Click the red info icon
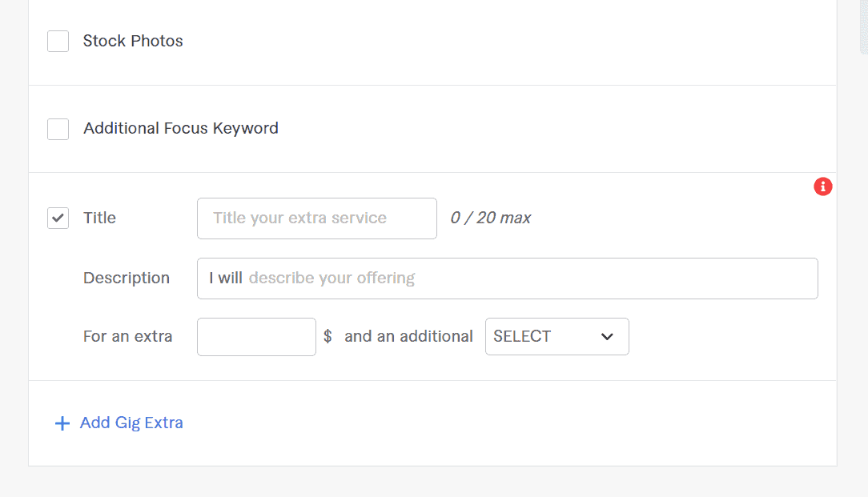Image resolution: width=868 pixels, height=497 pixels. (822, 186)
